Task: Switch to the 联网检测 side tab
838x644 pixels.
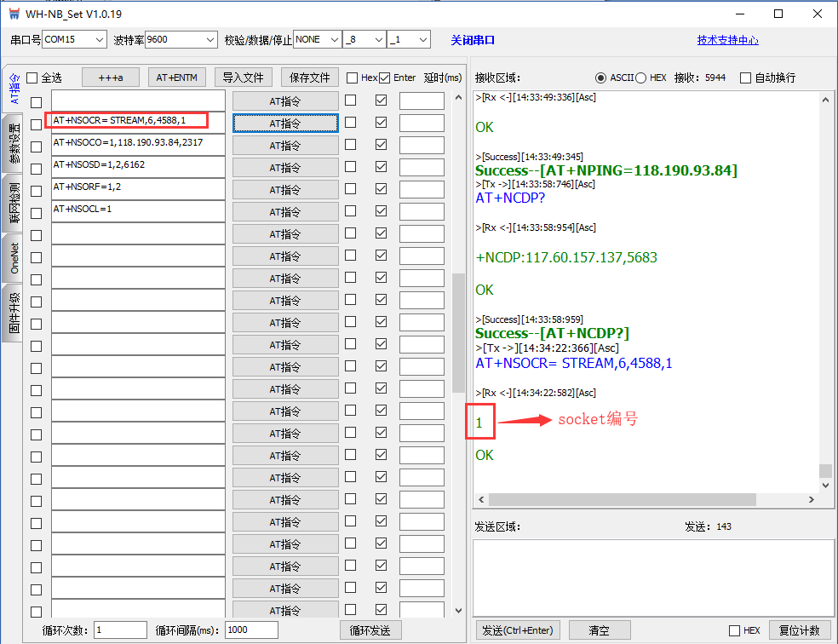Action: (14, 203)
